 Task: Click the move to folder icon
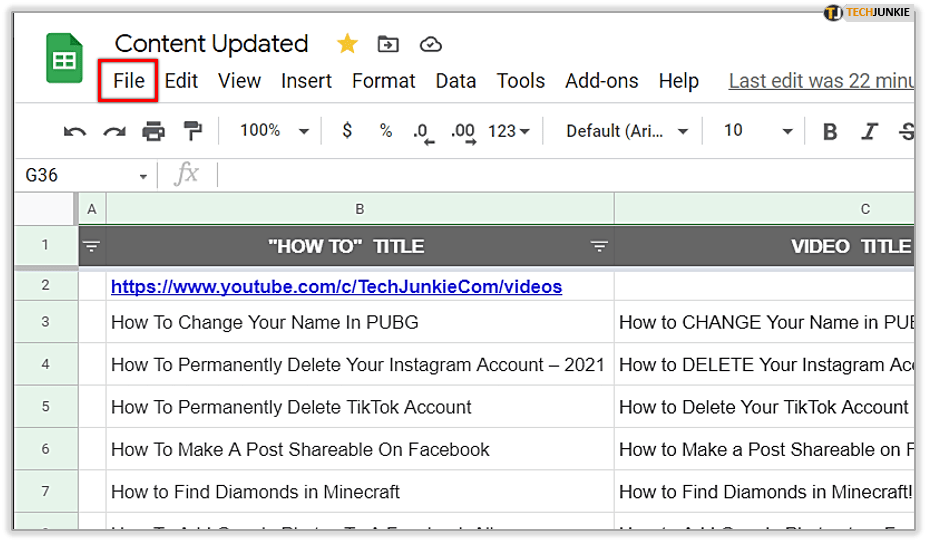[387, 44]
